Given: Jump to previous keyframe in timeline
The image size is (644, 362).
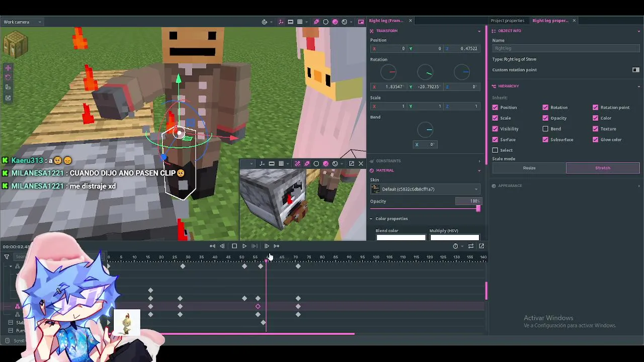Looking at the screenshot, I should click(212, 246).
